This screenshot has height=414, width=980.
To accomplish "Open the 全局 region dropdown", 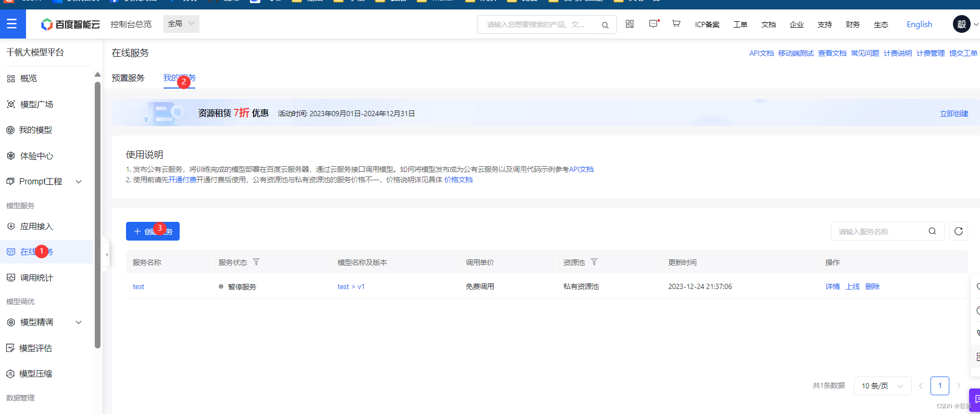I will tap(181, 24).
